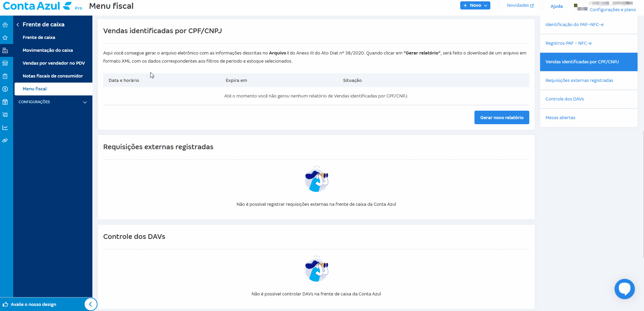Click Avalie o nosso design

tap(33, 304)
